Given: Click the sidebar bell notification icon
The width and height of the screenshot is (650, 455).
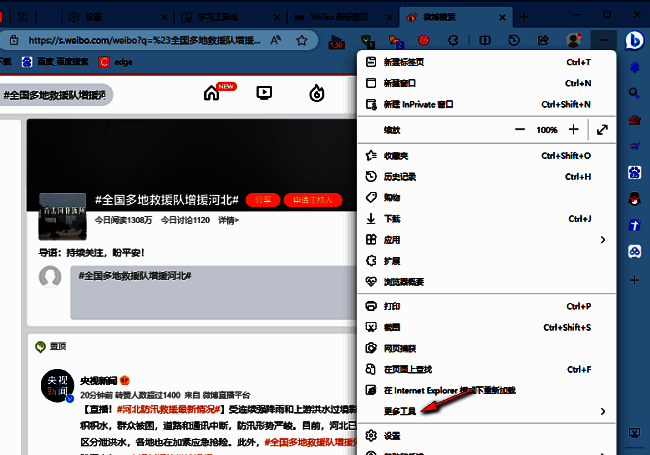Looking at the screenshot, I should (633, 67).
